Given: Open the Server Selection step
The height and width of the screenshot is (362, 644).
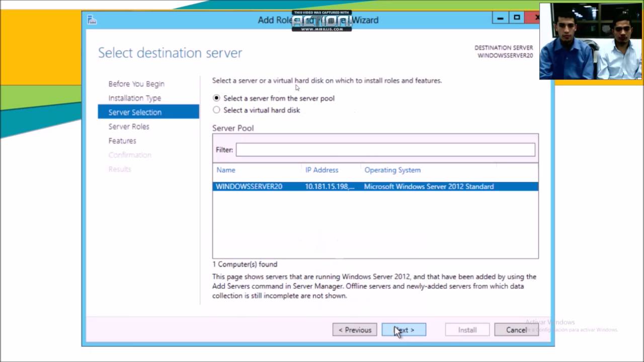Looking at the screenshot, I should (148, 112).
